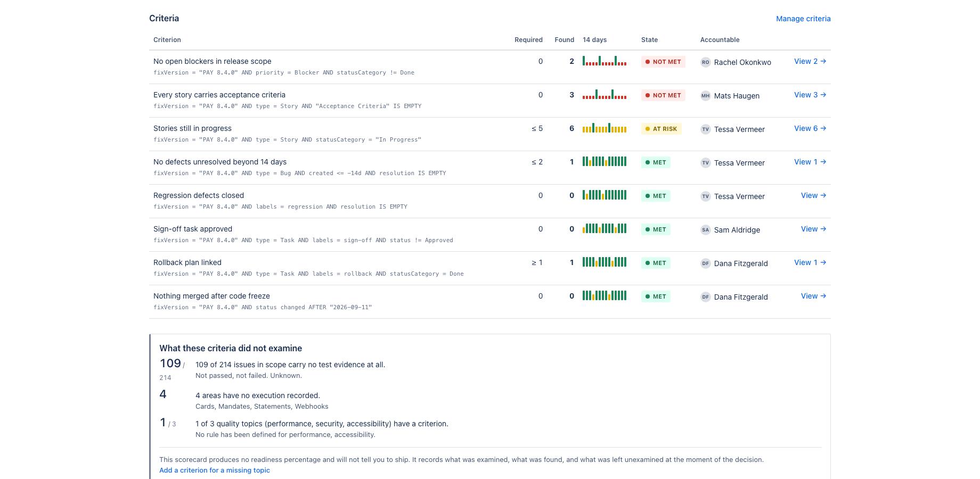Click 14-day sparkline for Rollback plan linked
980x479 pixels.
click(x=605, y=262)
